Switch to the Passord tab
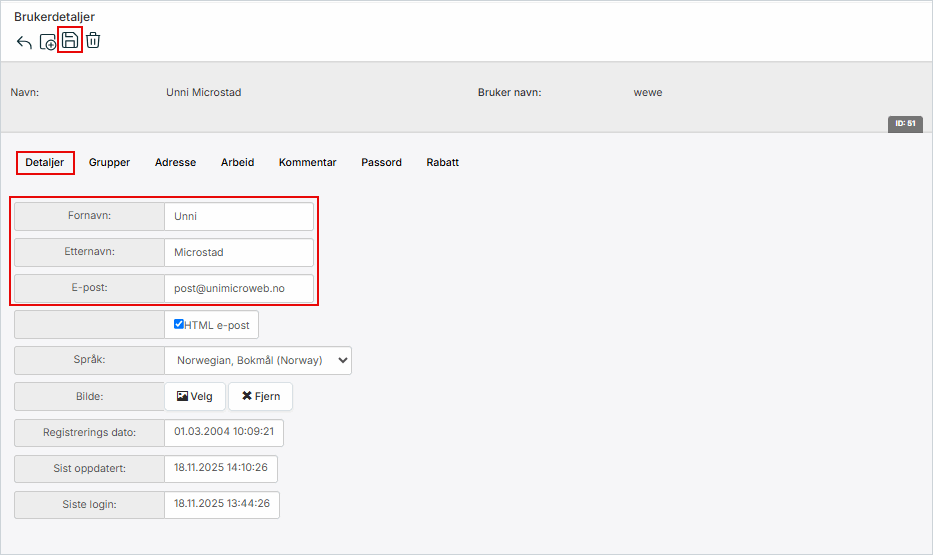Image resolution: width=933 pixels, height=555 pixels. tap(381, 162)
